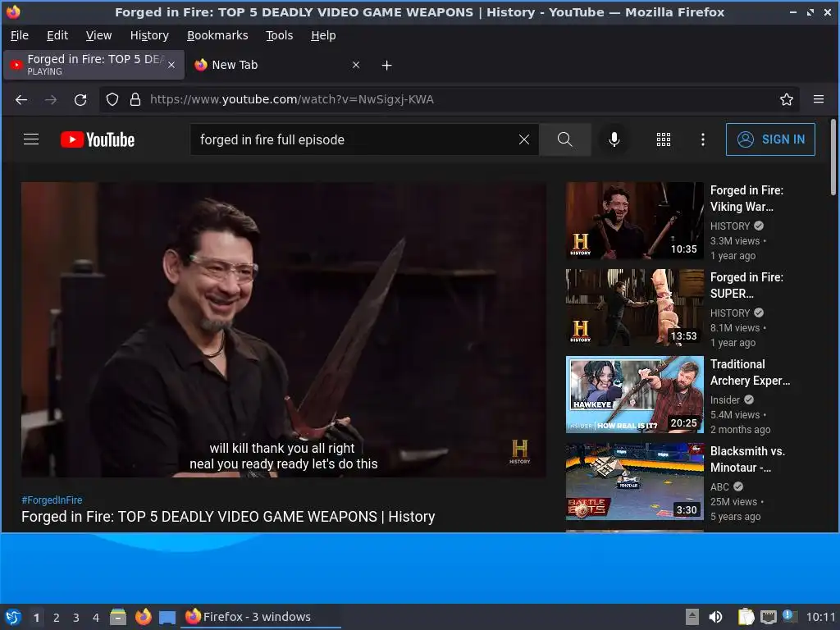Pause the video by clicking the player

[x=283, y=330]
